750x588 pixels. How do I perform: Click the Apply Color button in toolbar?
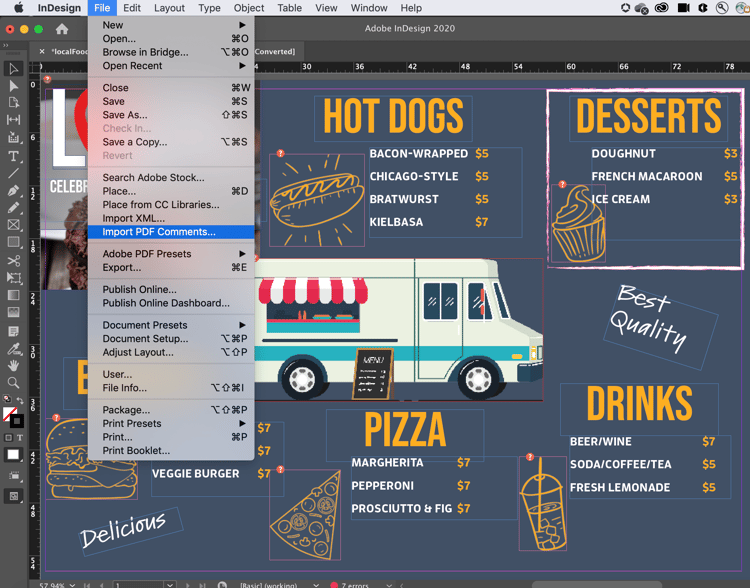pyautogui.click(x=13, y=455)
